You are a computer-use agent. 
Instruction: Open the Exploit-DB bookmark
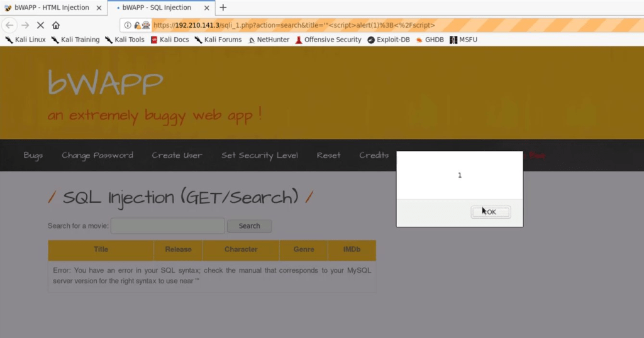(389, 40)
